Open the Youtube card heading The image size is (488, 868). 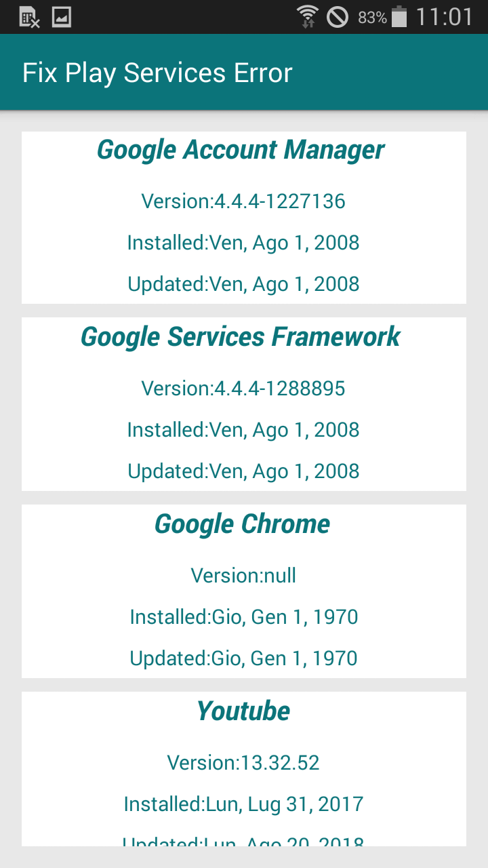coord(243,711)
